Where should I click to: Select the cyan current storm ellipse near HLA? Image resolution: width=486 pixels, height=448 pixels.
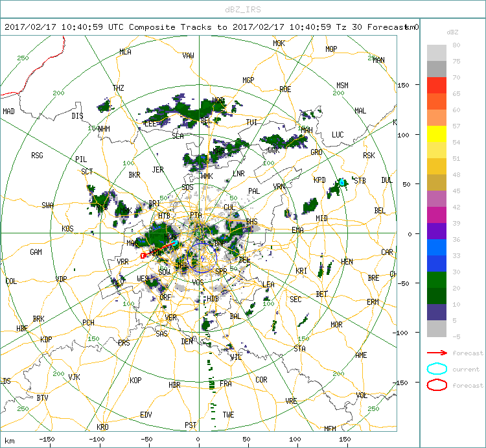[174, 242]
